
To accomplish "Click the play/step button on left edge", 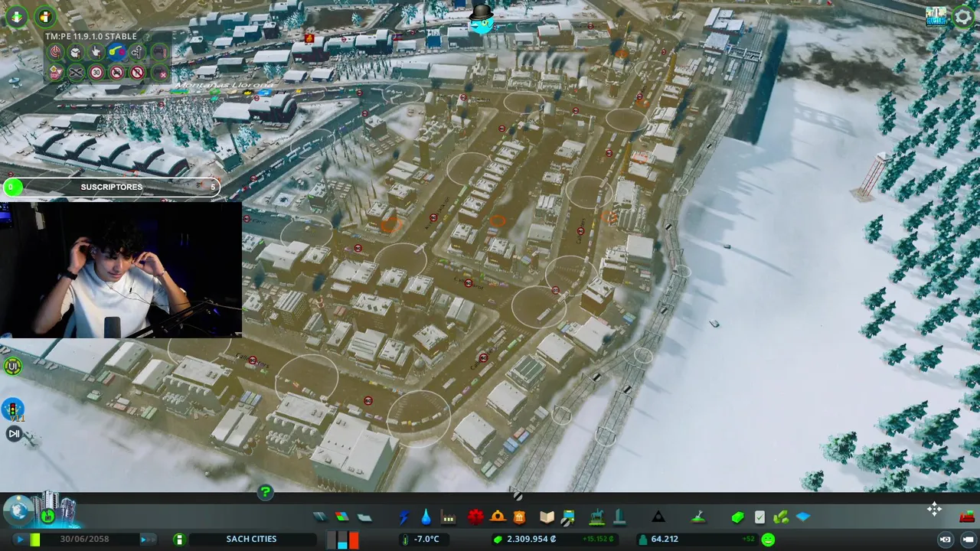I will pyautogui.click(x=14, y=434).
